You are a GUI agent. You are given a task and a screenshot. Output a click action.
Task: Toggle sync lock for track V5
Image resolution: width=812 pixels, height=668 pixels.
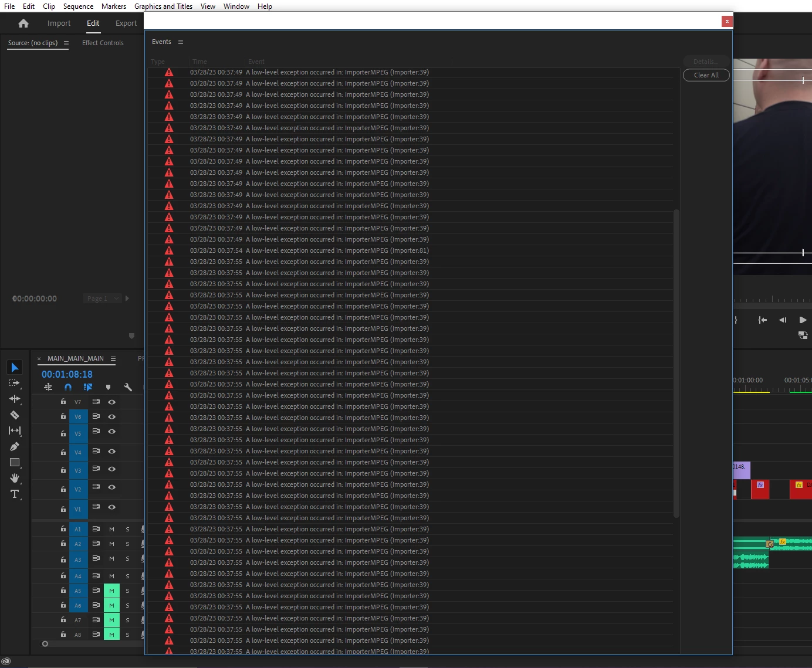click(x=96, y=431)
